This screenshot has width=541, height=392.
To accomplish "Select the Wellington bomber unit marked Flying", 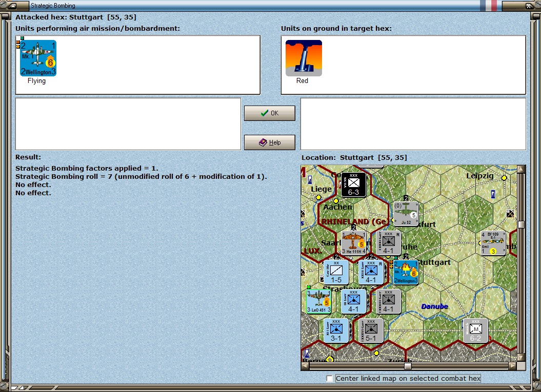I will [x=38, y=58].
